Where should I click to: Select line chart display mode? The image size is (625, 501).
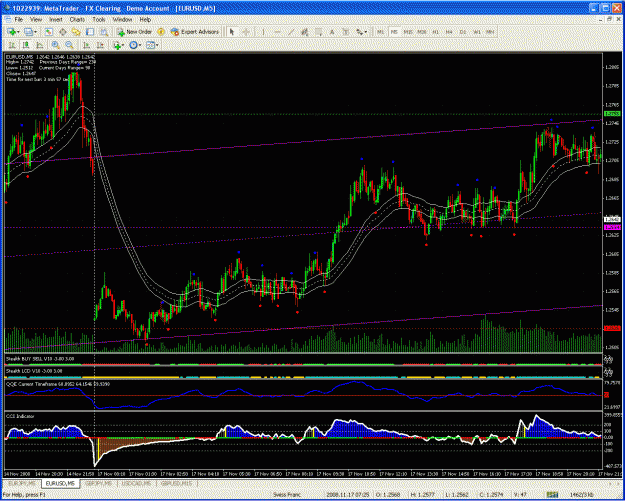tap(40, 45)
